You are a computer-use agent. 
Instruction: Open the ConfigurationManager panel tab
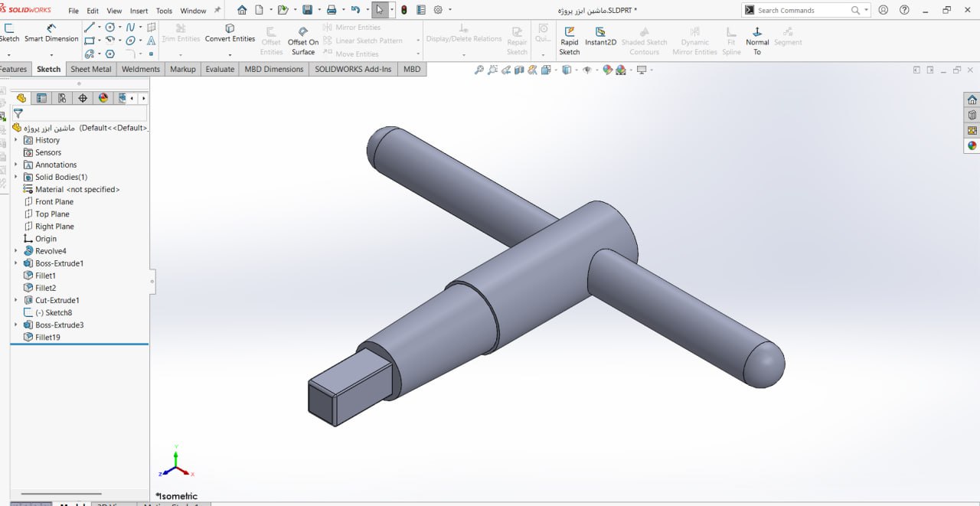(62, 98)
